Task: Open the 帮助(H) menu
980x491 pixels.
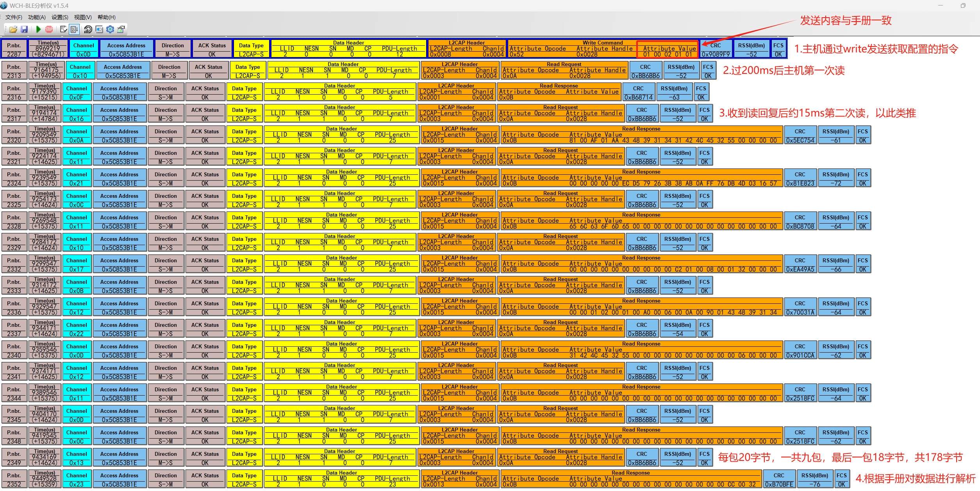Action: 106,17
